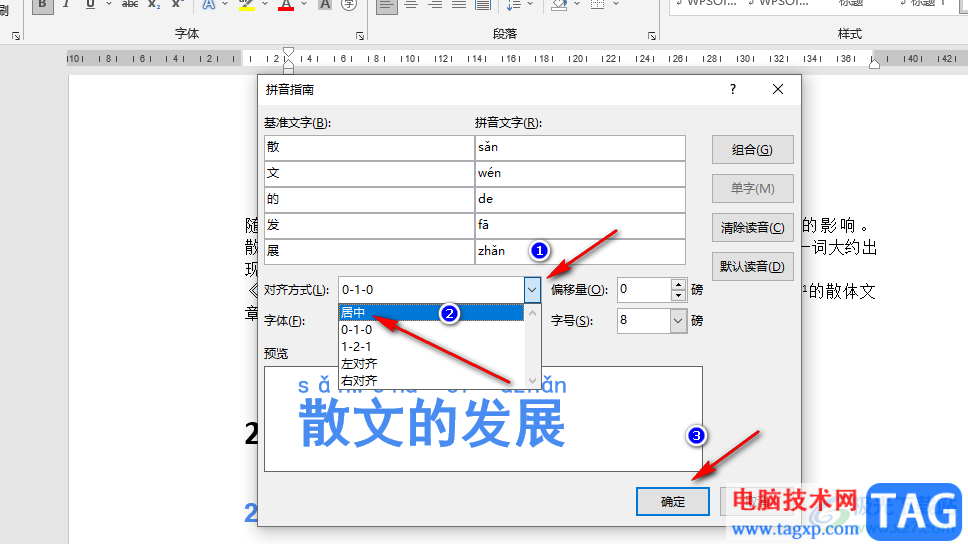The width and height of the screenshot is (968, 544).
Task: Select 1-2-1 alignment option
Action: click(431, 346)
